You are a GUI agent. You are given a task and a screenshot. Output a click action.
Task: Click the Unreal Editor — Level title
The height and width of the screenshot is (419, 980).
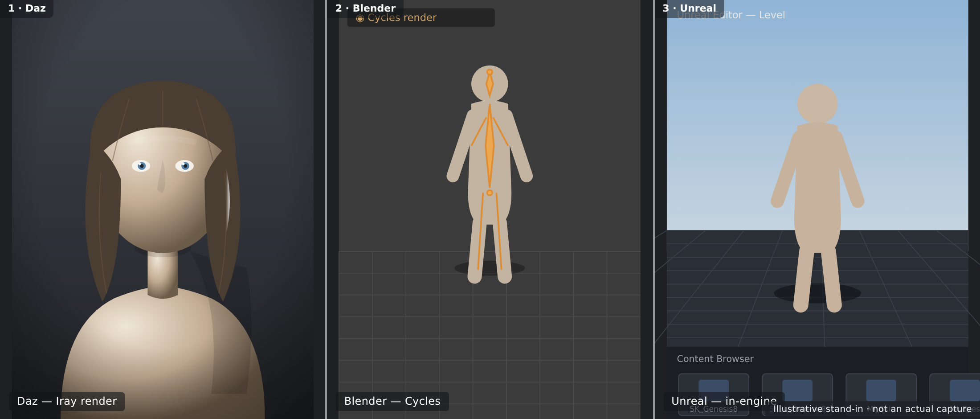pyautogui.click(x=731, y=15)
